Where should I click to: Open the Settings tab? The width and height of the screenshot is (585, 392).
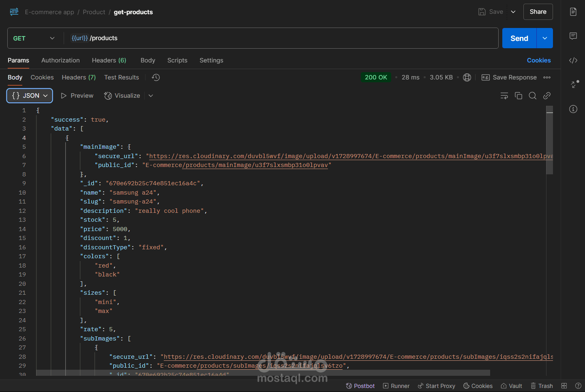pyautogui.click(x=211, y=60)
